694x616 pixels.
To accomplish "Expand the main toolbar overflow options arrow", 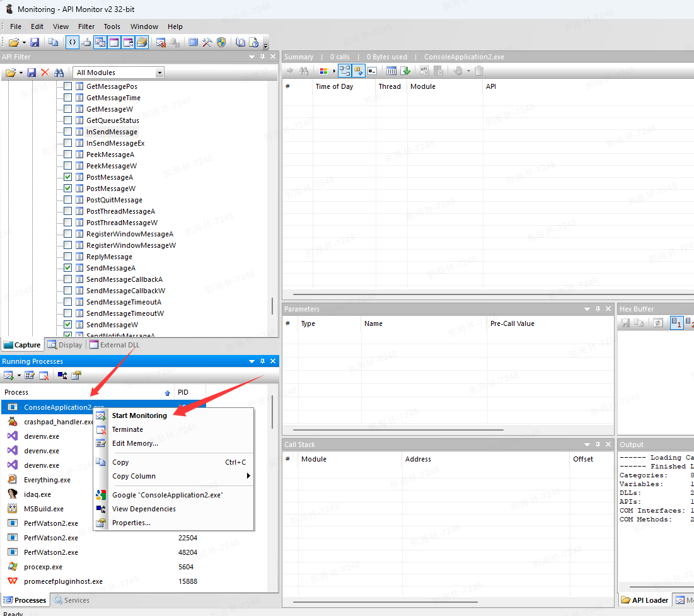I will [x=265, y=45].
